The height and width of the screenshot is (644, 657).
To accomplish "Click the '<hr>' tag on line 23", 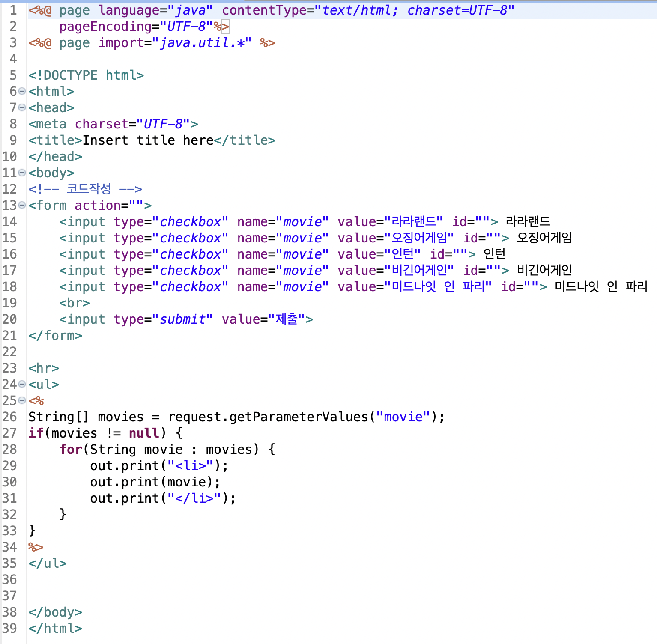I will [44, 368].
